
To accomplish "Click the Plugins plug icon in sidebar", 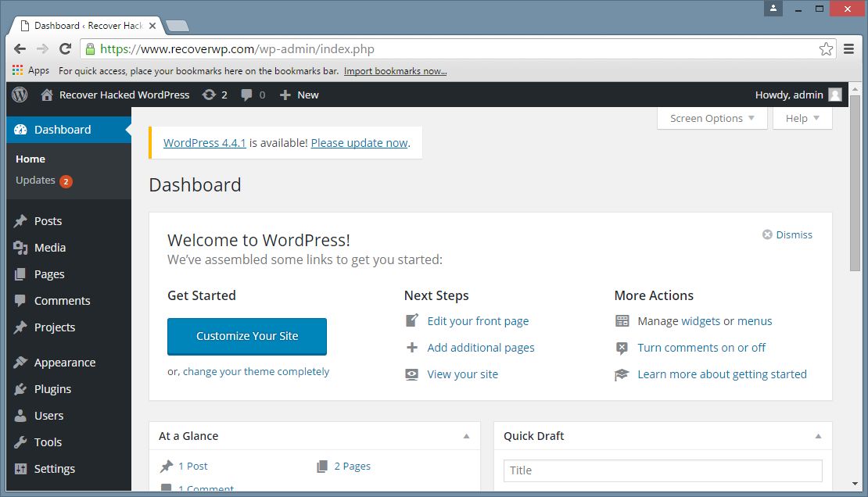I will [20, 389].
